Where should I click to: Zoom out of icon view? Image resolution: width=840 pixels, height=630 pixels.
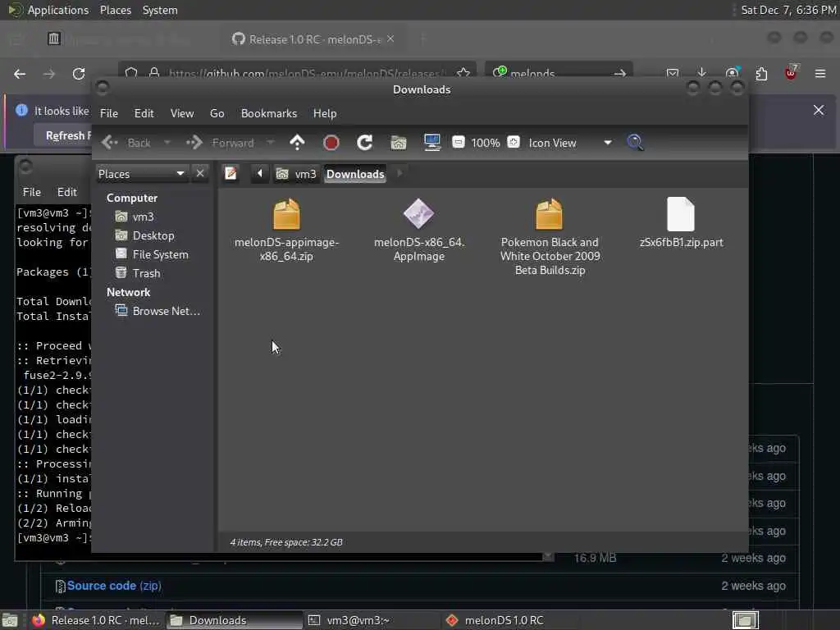[459, 143]
